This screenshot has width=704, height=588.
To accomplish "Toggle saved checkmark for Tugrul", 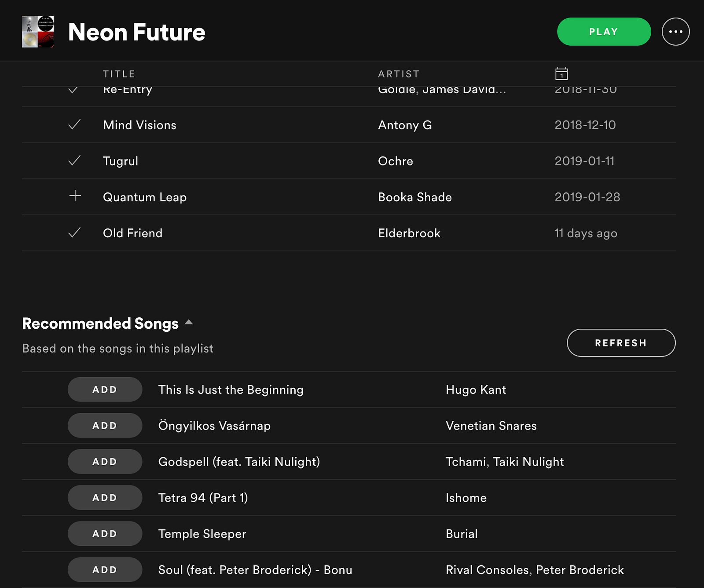I will coord(75,161).
